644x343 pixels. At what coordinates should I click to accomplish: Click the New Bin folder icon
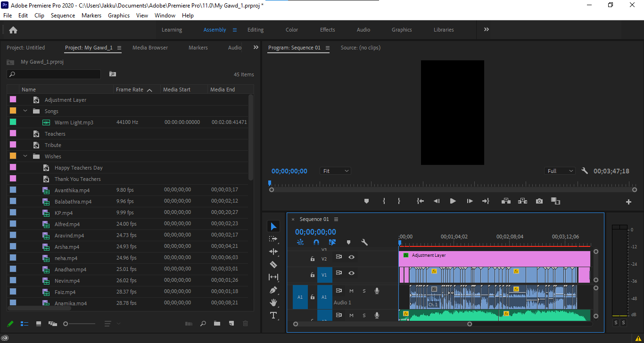click(217, 324)
